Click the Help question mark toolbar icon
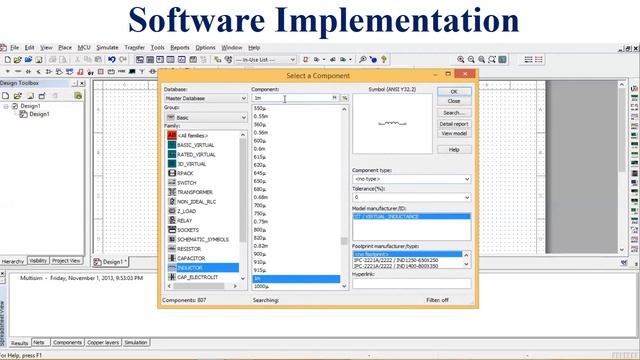This screenshot has height=360, width=640. 384,60
